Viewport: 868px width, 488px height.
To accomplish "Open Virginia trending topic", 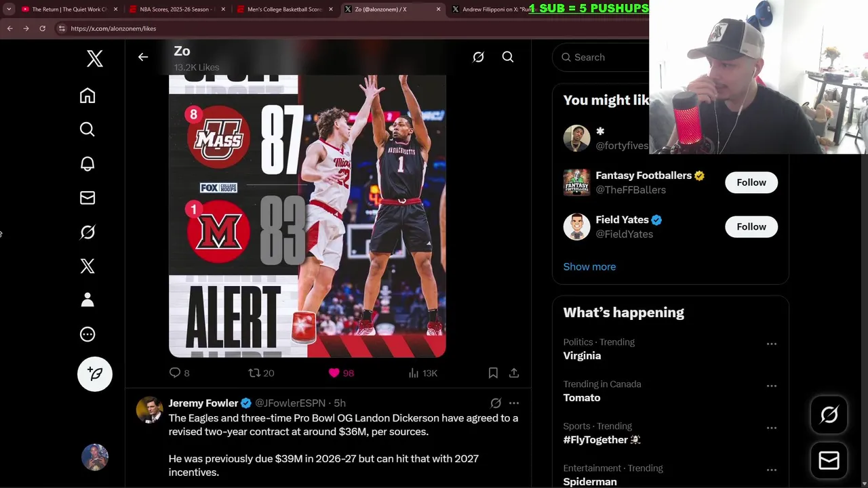I will click(x=582, y=356).
